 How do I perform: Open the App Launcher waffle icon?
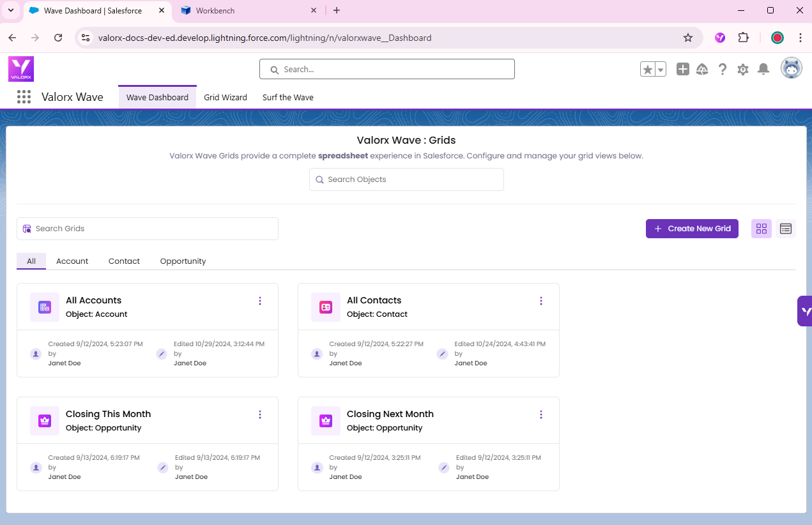[24, 97]
